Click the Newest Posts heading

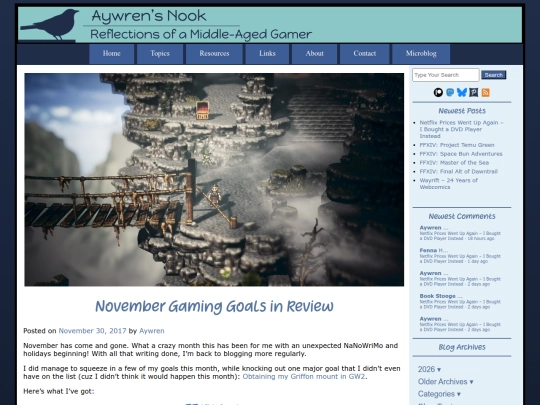[462, 111]
